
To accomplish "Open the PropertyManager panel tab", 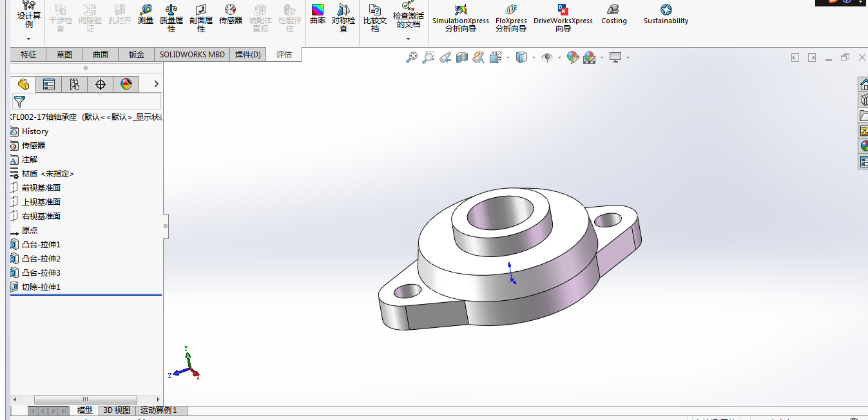I will (48, 84).
